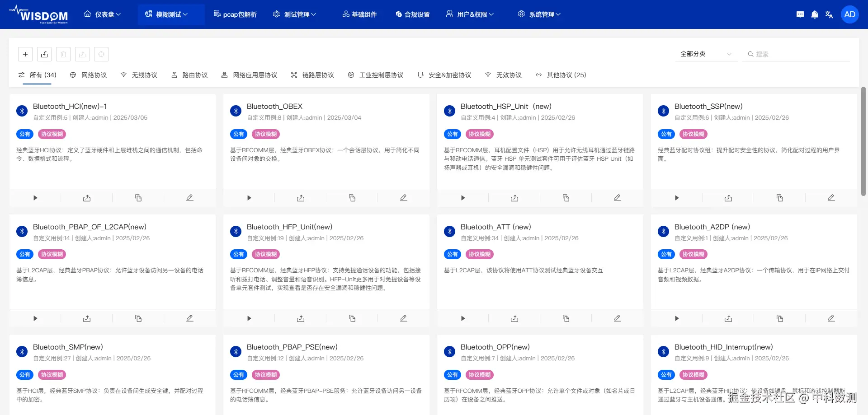
Task: Select the 工业控制层协议 tab
Action: [376, 75]
